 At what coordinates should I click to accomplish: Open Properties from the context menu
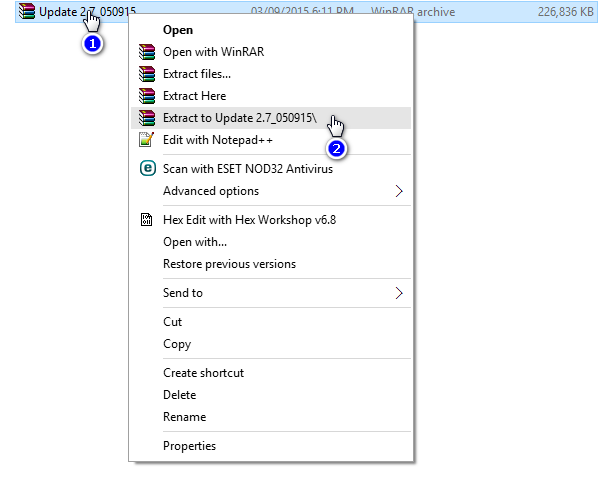point(271,446)
